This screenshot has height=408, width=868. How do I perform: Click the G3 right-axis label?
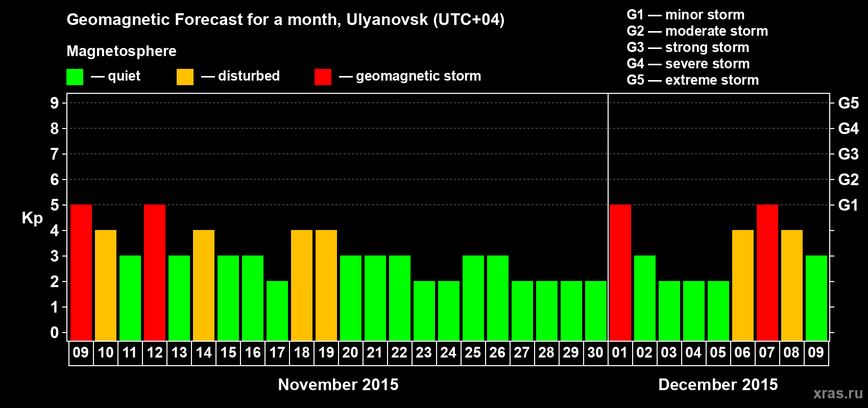849,154
